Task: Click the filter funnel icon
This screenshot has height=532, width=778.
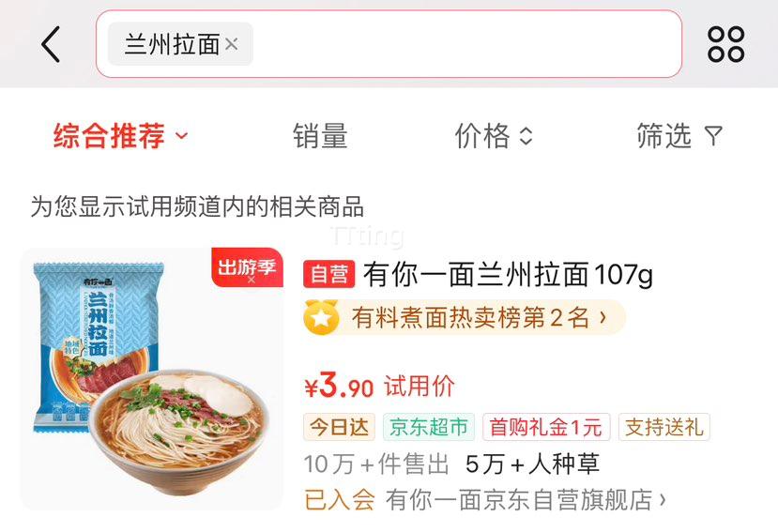Action: point(713,135)
